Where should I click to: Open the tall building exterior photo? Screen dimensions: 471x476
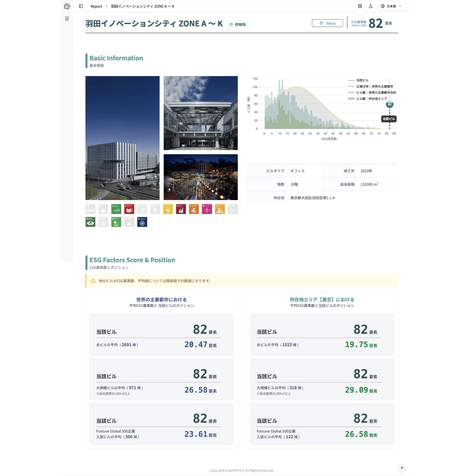click(122, 138)
